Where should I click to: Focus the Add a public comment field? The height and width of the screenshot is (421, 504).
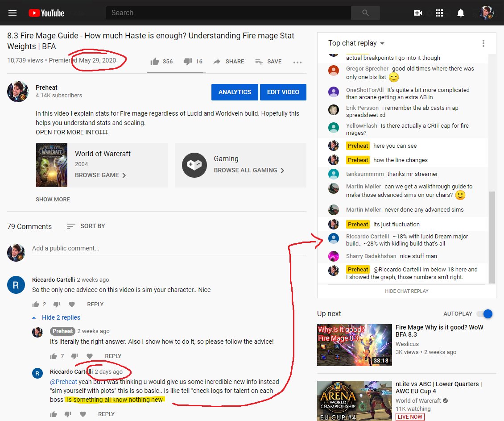[x=169, y=248]
